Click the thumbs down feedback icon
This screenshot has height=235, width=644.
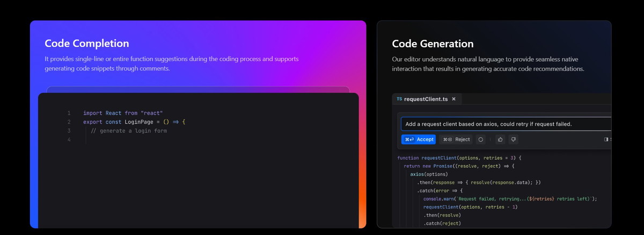(x=513, y=139)
